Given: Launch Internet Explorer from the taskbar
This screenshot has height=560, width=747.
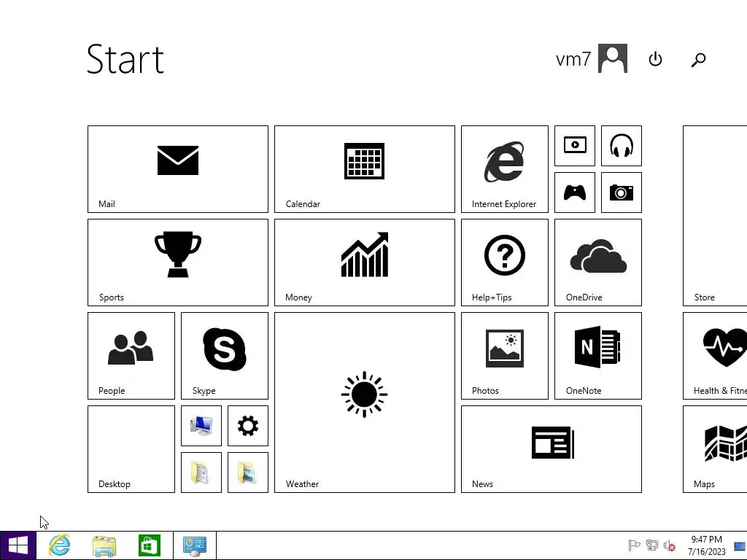Looking at the screenshot, I should tap(60, 545).
